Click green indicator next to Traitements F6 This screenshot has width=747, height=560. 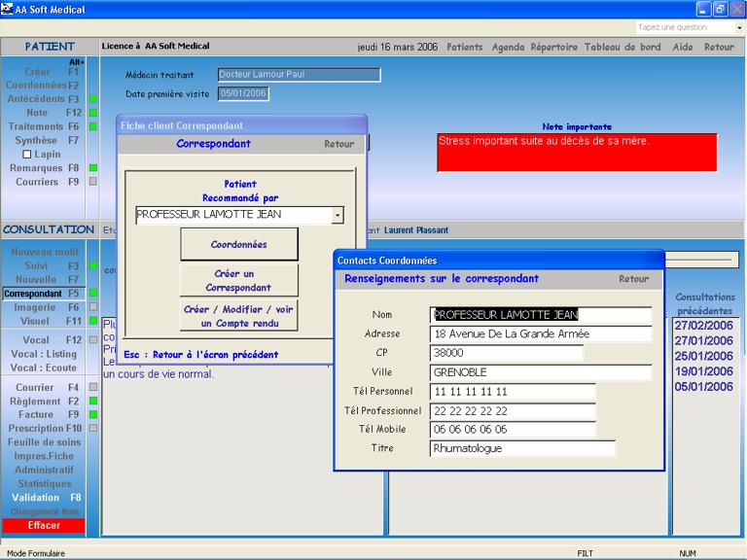coord(93,126)
